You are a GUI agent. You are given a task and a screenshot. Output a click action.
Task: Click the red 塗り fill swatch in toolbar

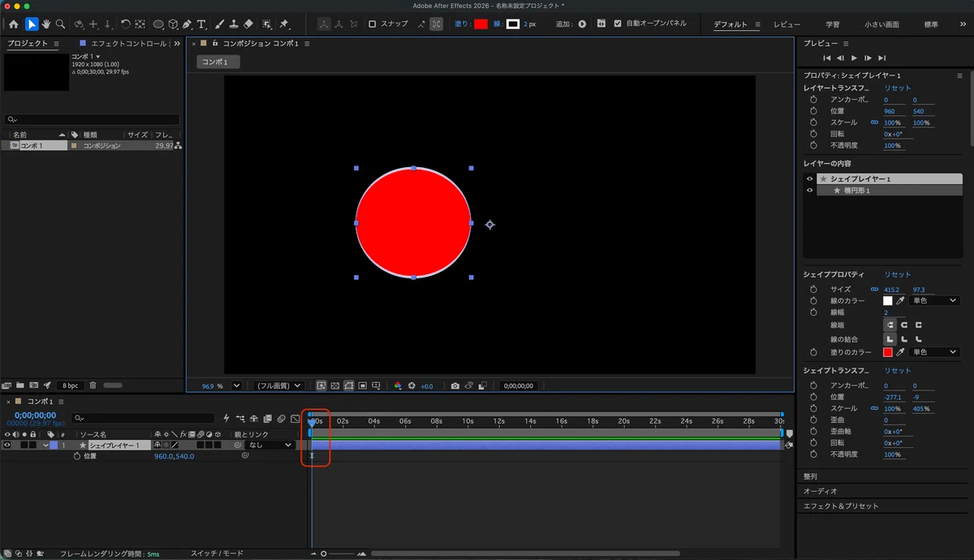click(x=481, y=24)
